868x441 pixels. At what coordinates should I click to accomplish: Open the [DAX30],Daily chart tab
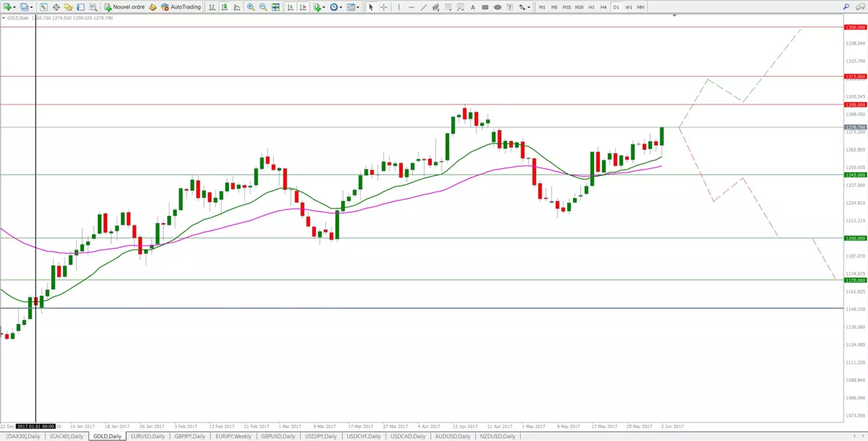point(24,436)
